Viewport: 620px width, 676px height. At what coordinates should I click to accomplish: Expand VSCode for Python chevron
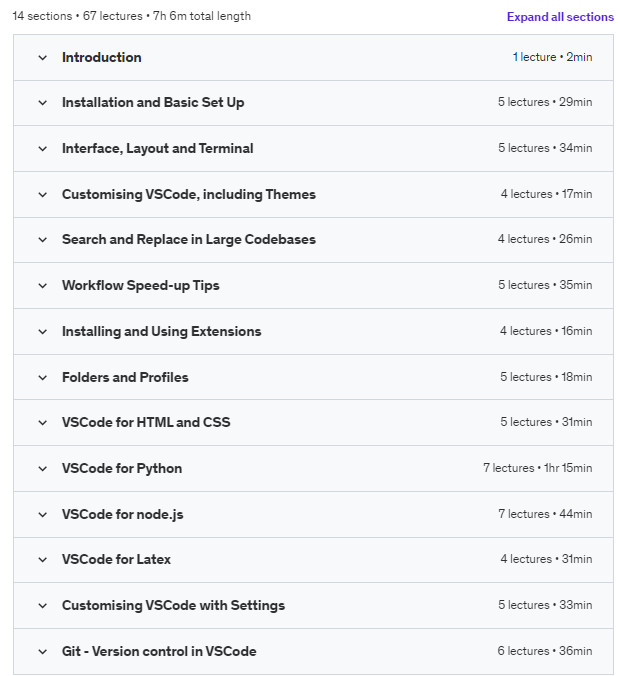coord(42,469)
